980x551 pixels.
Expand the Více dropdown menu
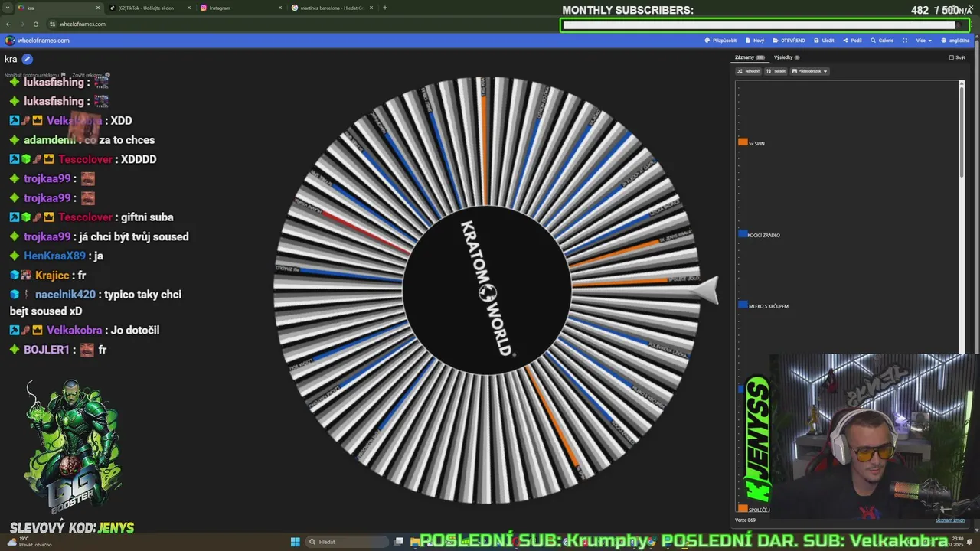click(x=924, y=41)
